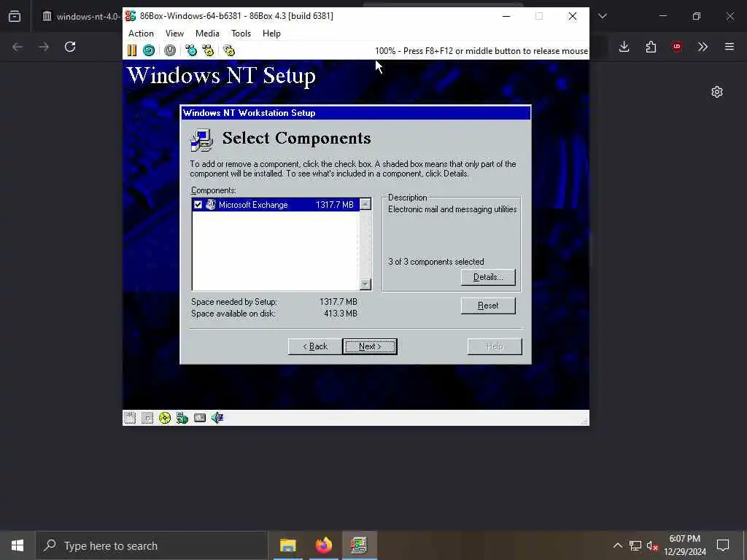Click the page settings gear icon
747x560 pixels.
pos(717,92)
